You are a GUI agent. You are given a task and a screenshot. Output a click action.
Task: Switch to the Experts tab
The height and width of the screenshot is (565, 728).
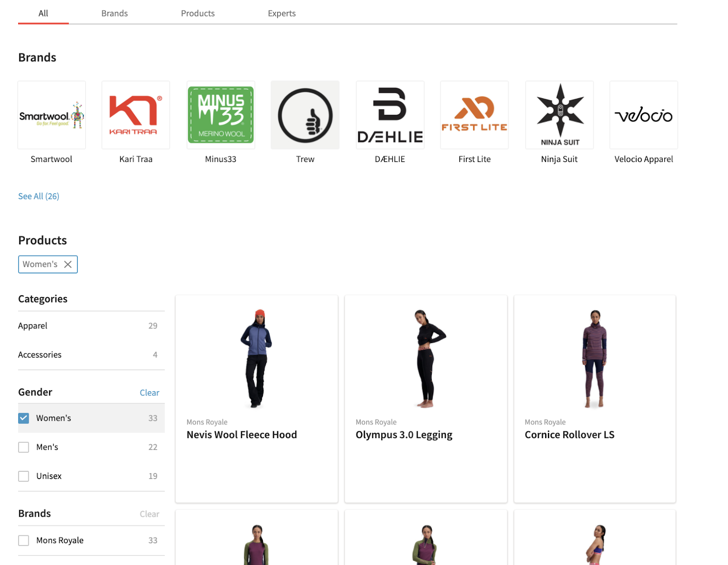(282, 13)
